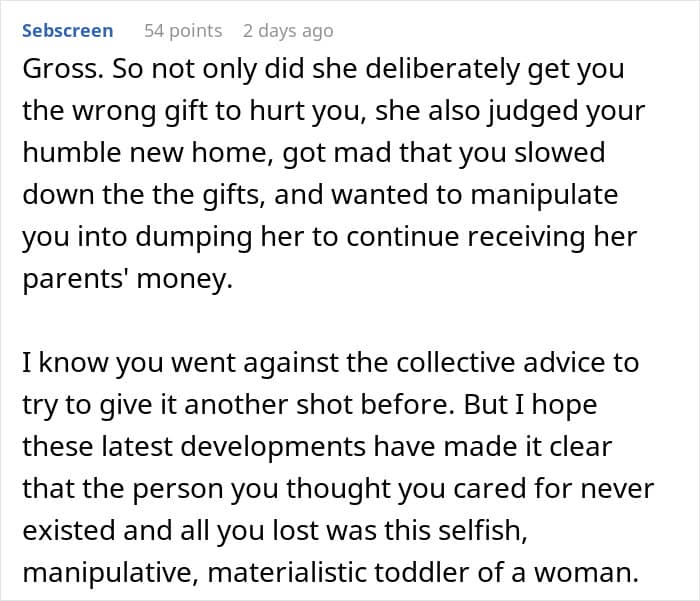Open the Sebscreen user profile link

point(67,30)
